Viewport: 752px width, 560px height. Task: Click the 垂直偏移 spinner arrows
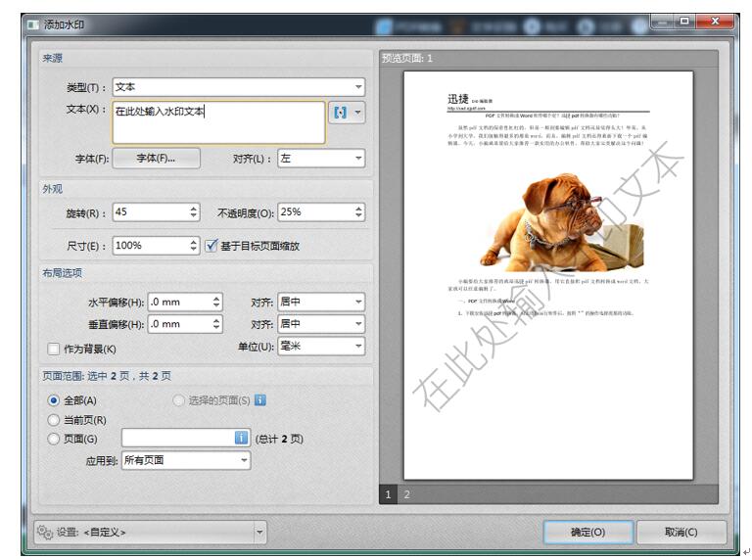216,324
